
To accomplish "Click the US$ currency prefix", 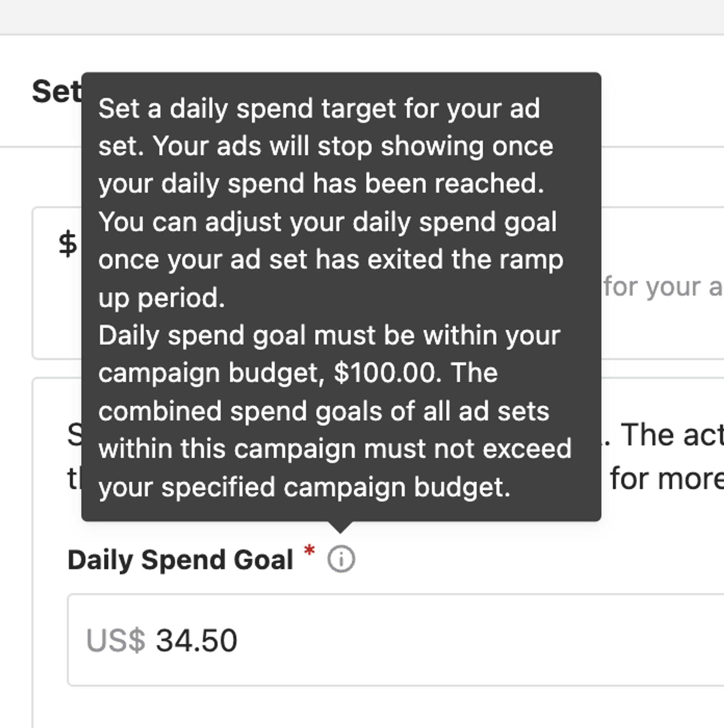I will (116, 640).
